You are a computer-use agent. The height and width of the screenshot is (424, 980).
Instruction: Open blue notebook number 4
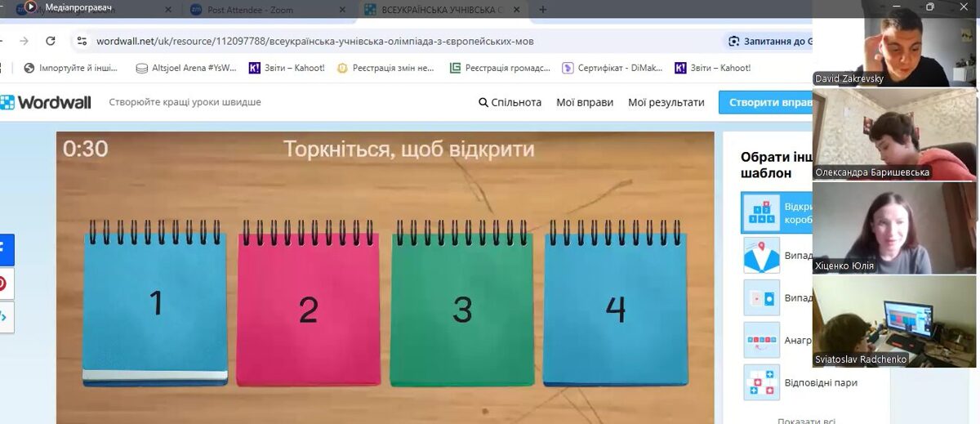pyautogui.click(x=615, y=304)
